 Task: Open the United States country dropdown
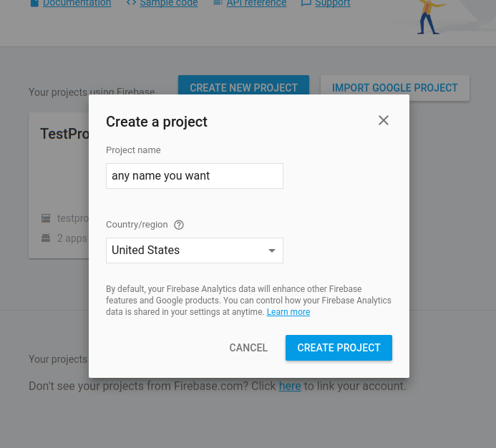[195, 250]
